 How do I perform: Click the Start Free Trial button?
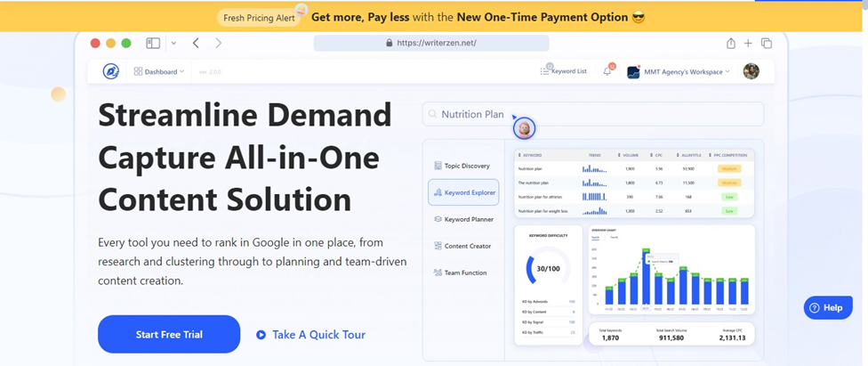pyautogui.click(x=169, y=335)
